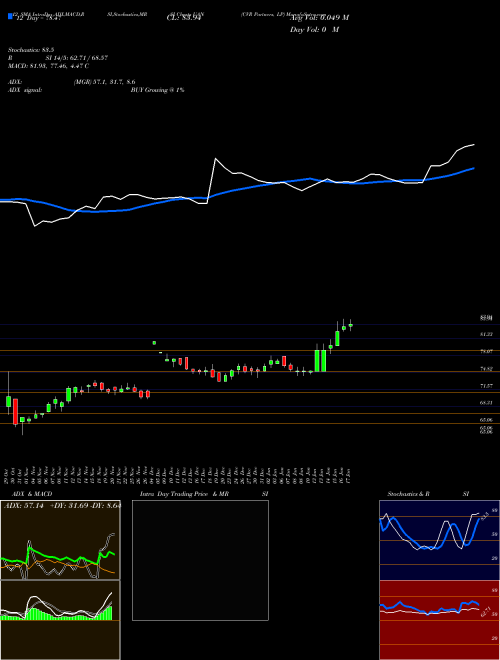Select the 'Avg Vol: 0.049 M' reading

click(x=319, y=18)
